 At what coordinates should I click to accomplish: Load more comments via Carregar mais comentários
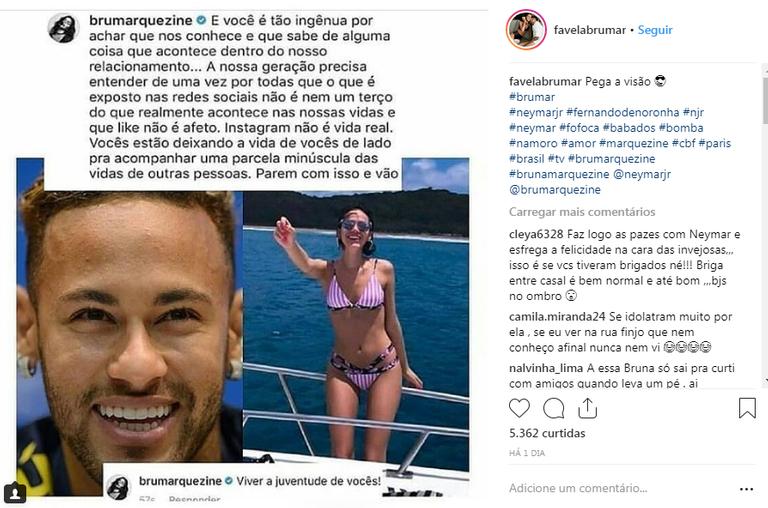582,212
